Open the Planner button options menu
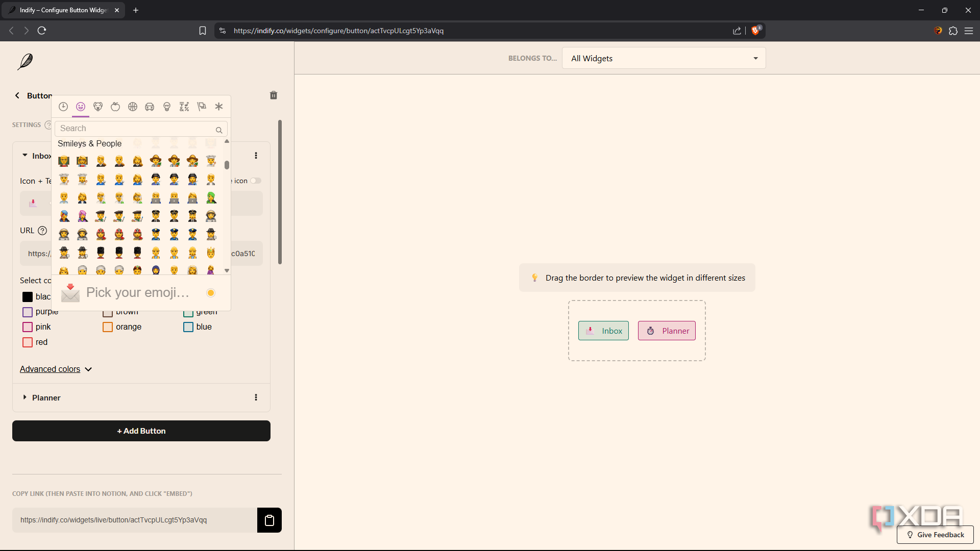This screenshot has height=551, width=980. (x=256, y=397)
